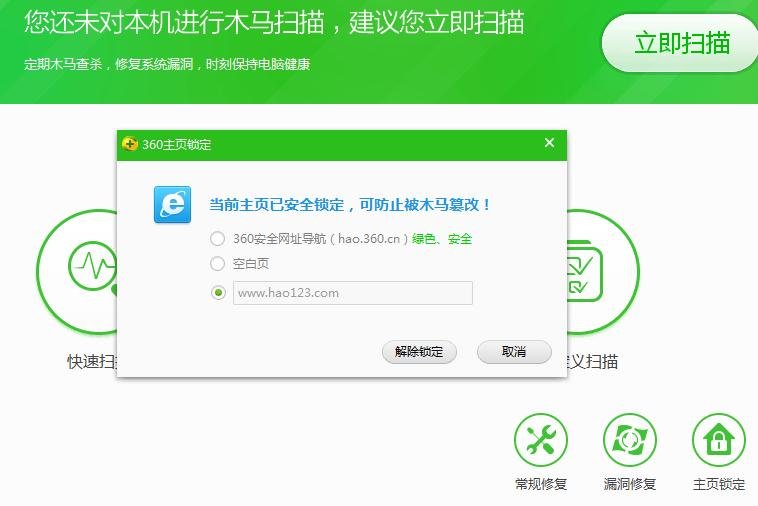Click the www.hao123.com URL input field
758x506 pixels.
tap(352, 293)
